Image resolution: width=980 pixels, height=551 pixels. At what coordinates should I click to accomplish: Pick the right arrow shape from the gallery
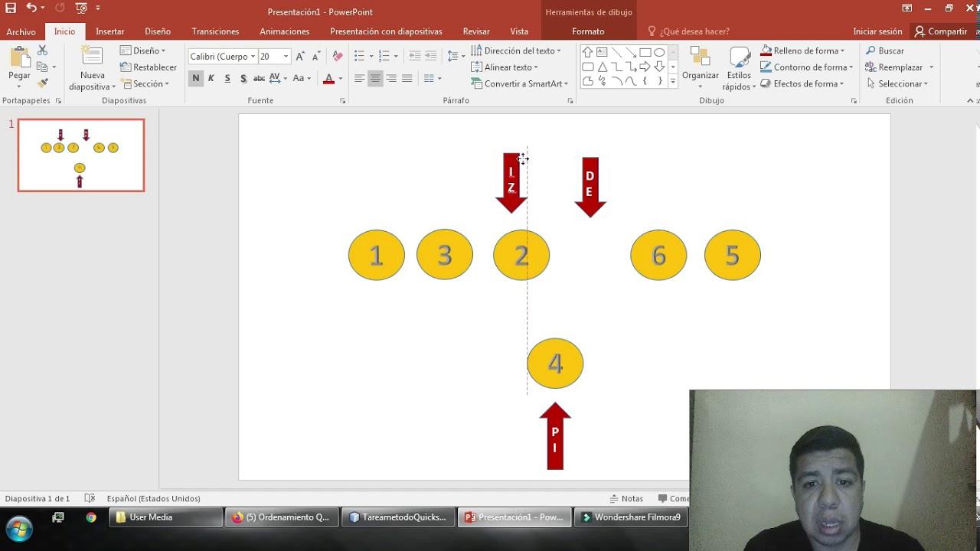pos(645,67)
